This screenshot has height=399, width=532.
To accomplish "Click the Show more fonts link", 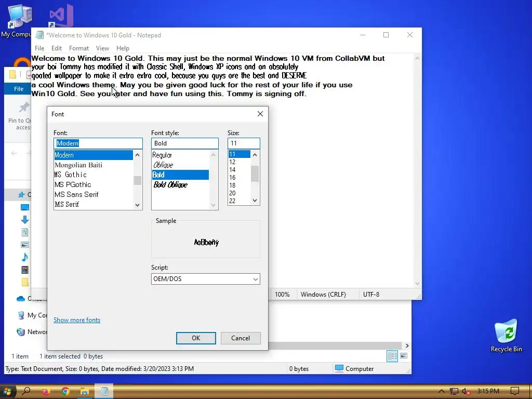I will (x=77, y=320).
